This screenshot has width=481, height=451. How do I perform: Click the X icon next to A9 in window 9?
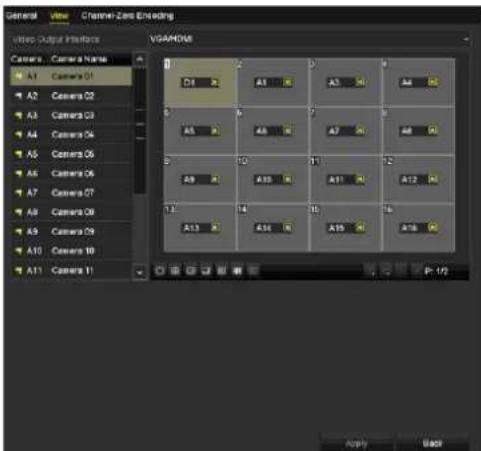click(x=214, y=180)
